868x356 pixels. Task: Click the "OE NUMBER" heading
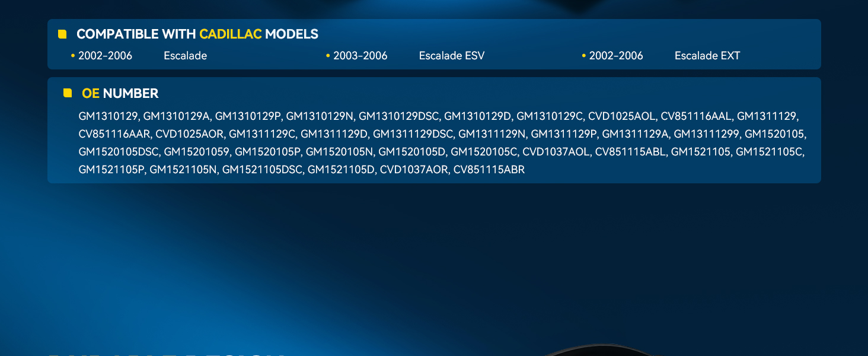point(120,93)
